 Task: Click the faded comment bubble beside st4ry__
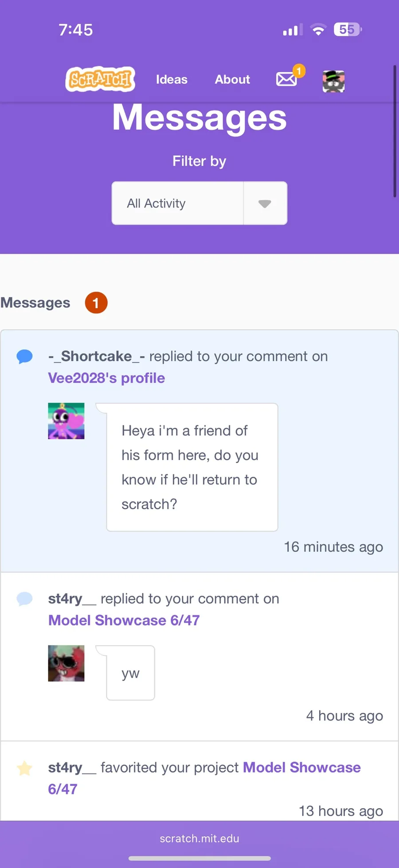25,599
